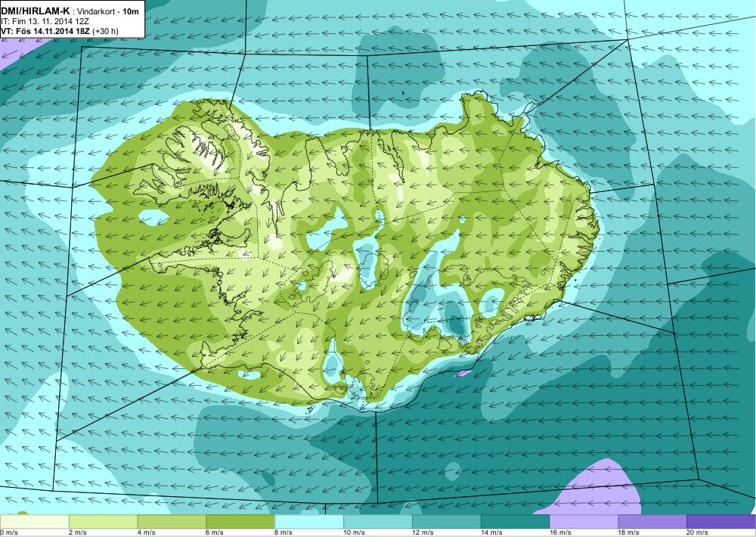Click the olive green 6–8 m/s legend swatch
The height and width of the screenshot is (537, 756).
pyautogui.click(x=240, y=522)
